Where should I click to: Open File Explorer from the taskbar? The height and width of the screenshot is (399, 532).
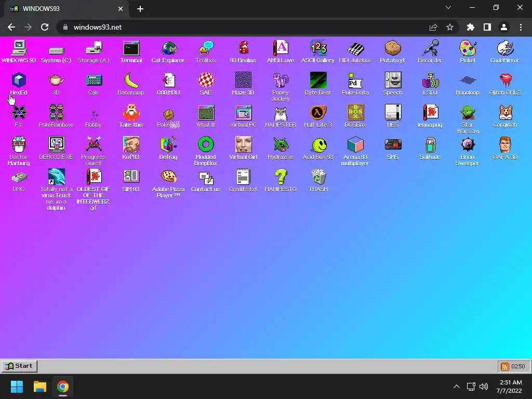(x=39, y=387)
